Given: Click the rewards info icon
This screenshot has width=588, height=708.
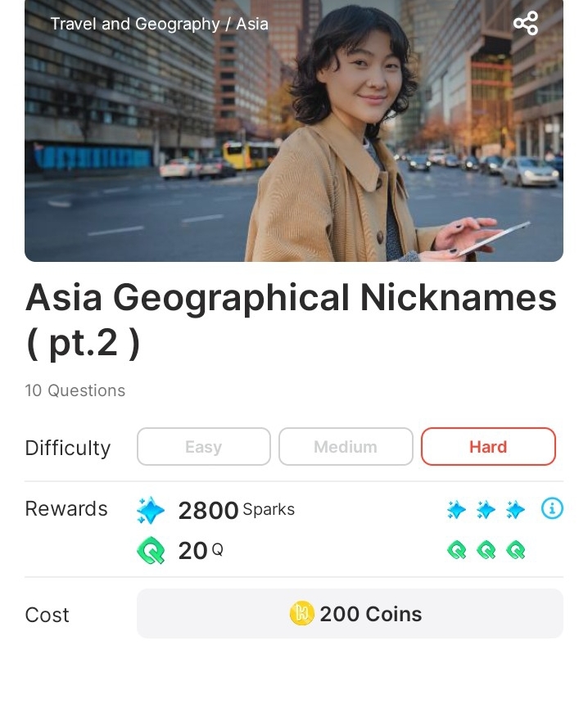Looking at the screenshot, I should [x=552, y=508].
